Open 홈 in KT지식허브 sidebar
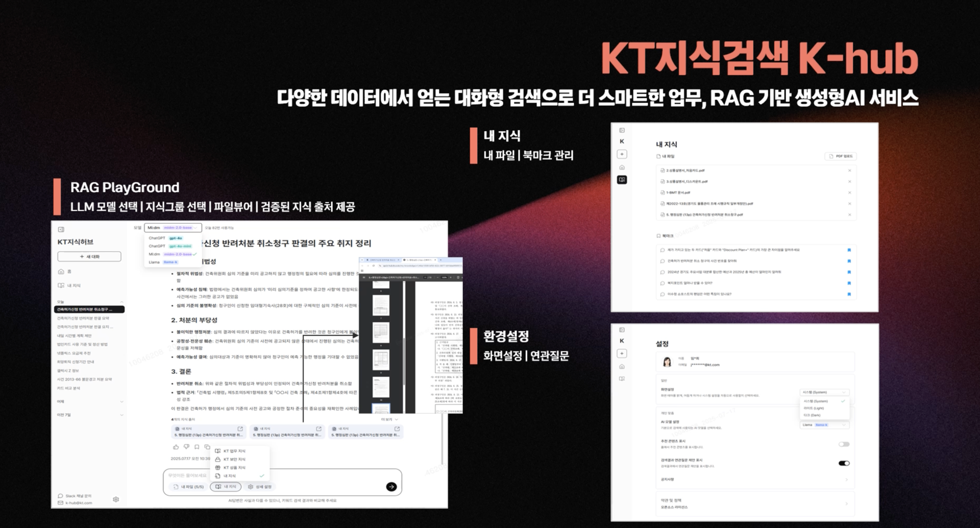 coord(65,272)
